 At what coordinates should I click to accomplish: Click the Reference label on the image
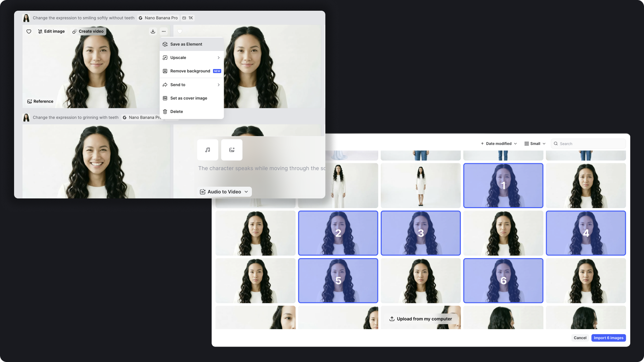click(40, 102)
